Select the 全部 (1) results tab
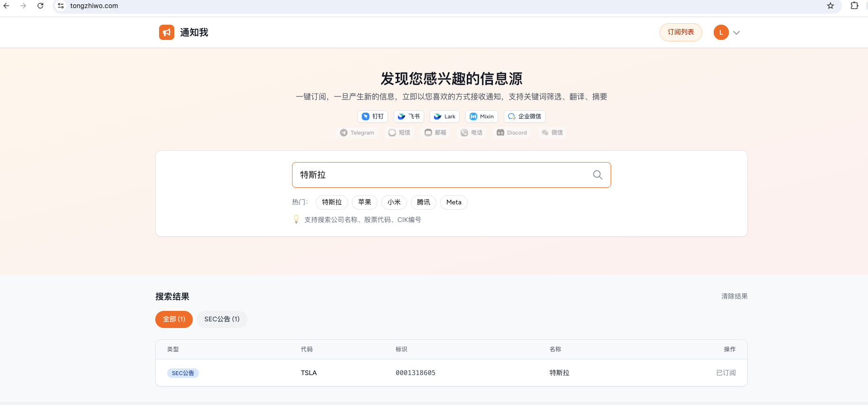 click(174, 319)
